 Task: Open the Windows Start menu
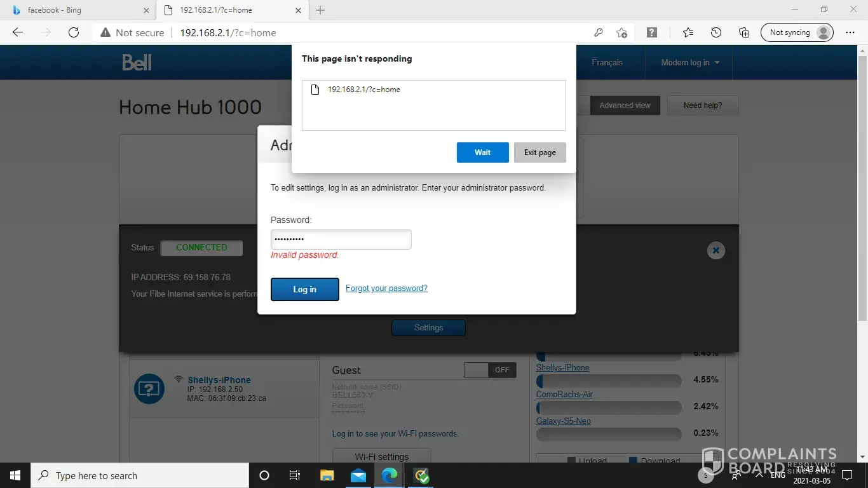(x=15, y=475)
